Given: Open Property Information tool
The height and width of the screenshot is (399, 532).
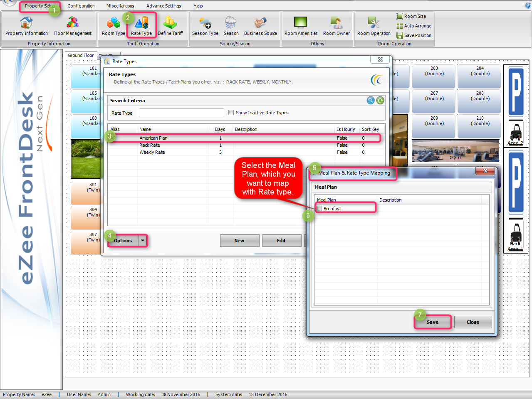Looking at the screenshot, I should coord(26,26).
